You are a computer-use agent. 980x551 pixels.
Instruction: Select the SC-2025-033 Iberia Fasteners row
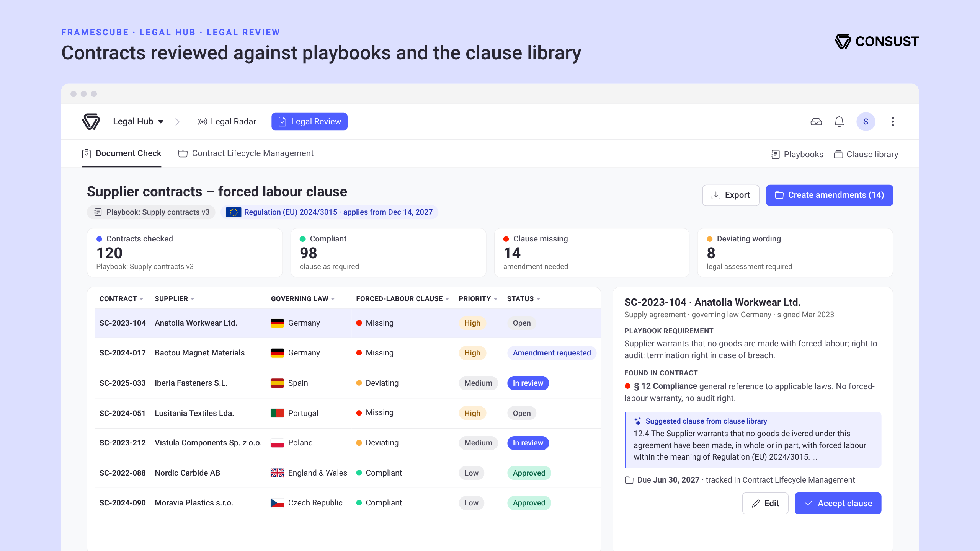[348, 383]
